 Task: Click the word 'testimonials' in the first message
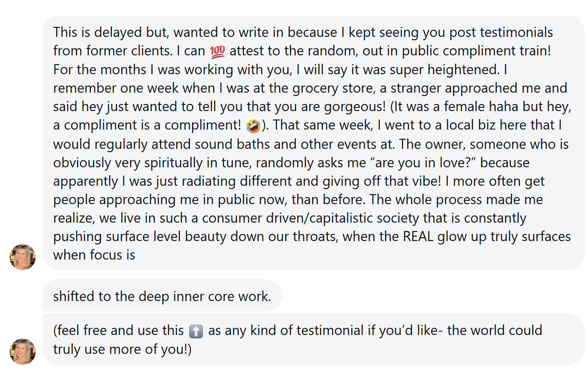tap(516, 32)
